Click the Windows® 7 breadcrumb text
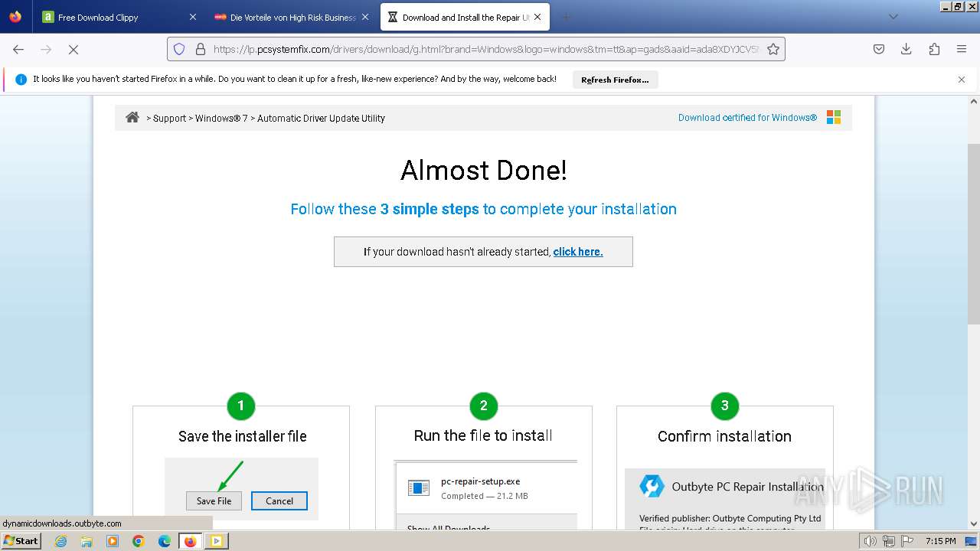Screen dimensions: 980x551 click(221, 119)
